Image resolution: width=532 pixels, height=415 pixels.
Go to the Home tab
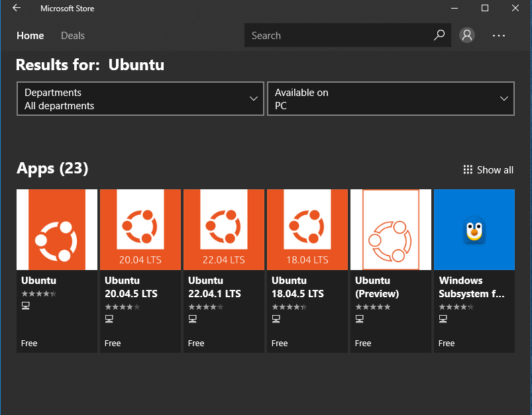30,35
